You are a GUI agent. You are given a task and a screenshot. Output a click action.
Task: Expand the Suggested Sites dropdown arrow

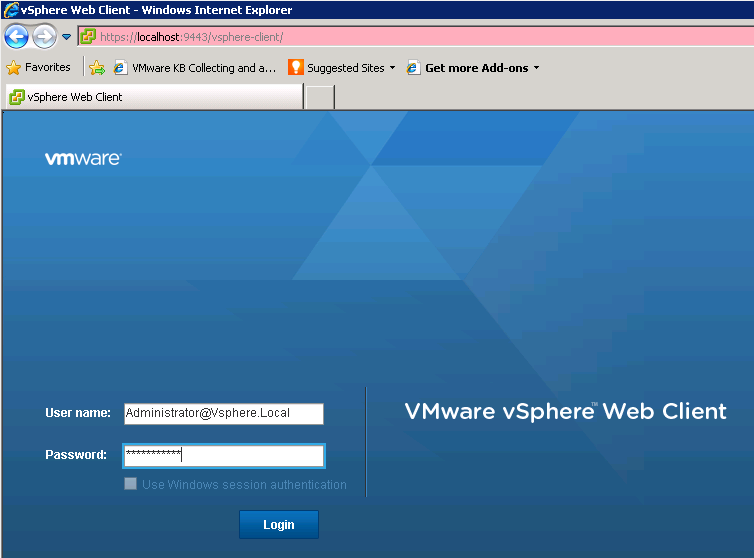click(392, 68)
